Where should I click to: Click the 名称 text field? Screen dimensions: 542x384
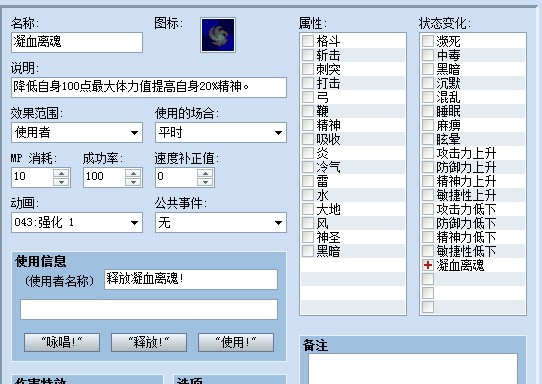[77, 42]
